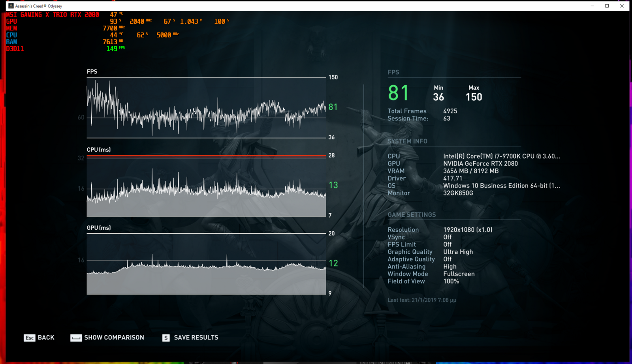Click Graphic Quality Ultra High value
The image size is (632, 364).
[x=458, y=252]
